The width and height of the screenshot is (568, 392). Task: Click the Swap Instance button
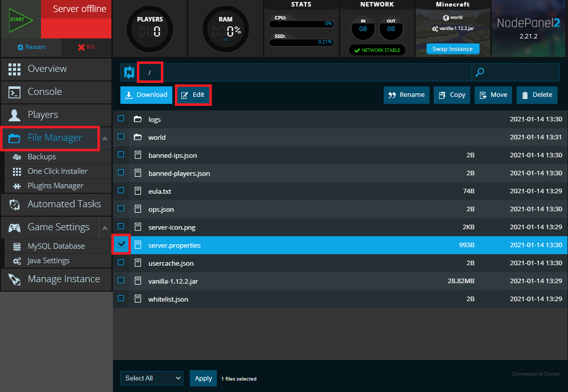tap(453, 49)
